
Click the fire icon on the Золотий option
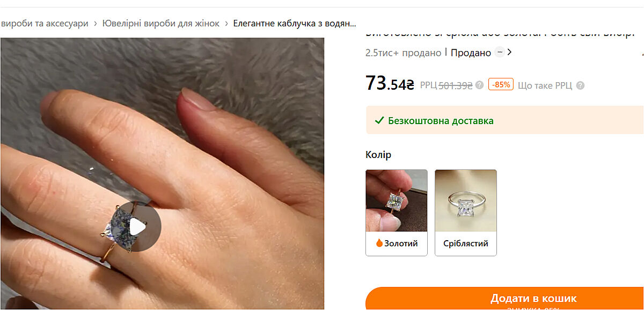[x=379, y=243]
